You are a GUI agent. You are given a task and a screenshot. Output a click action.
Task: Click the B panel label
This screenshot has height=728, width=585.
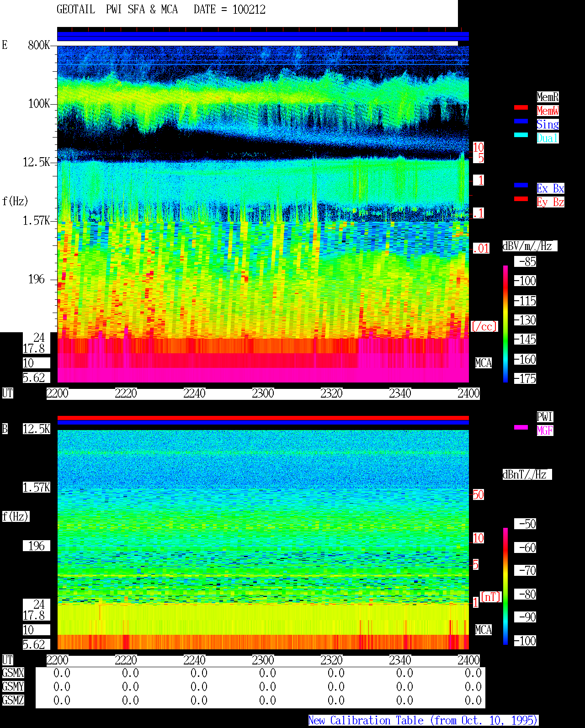5,429
